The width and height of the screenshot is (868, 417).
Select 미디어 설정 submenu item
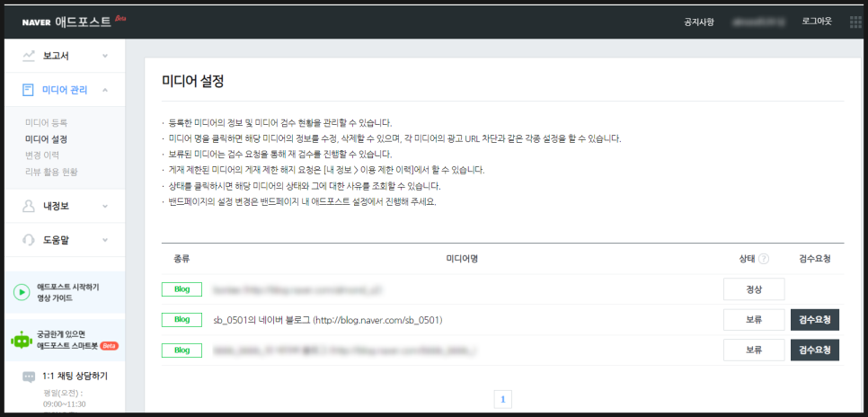[x=47, y=138]
